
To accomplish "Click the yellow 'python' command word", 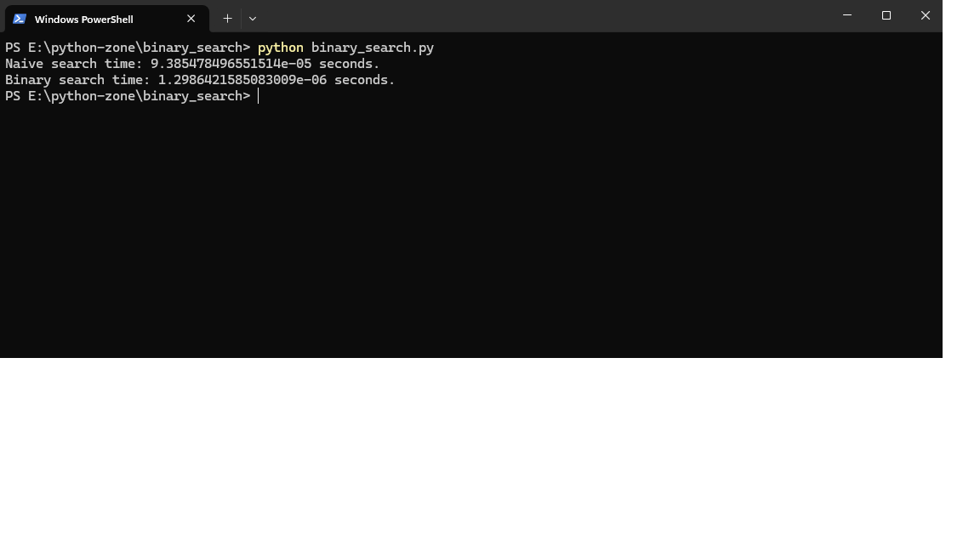I will [x=280, y=48].
